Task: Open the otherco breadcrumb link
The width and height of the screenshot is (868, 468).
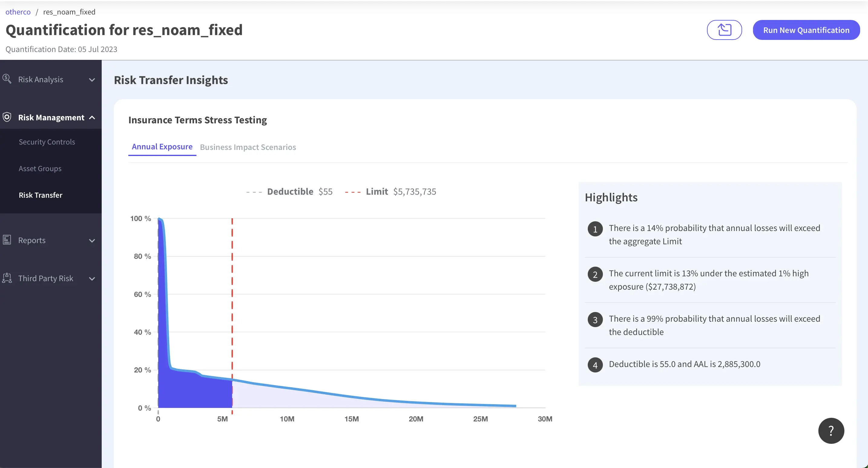Action: coord(18,12)
